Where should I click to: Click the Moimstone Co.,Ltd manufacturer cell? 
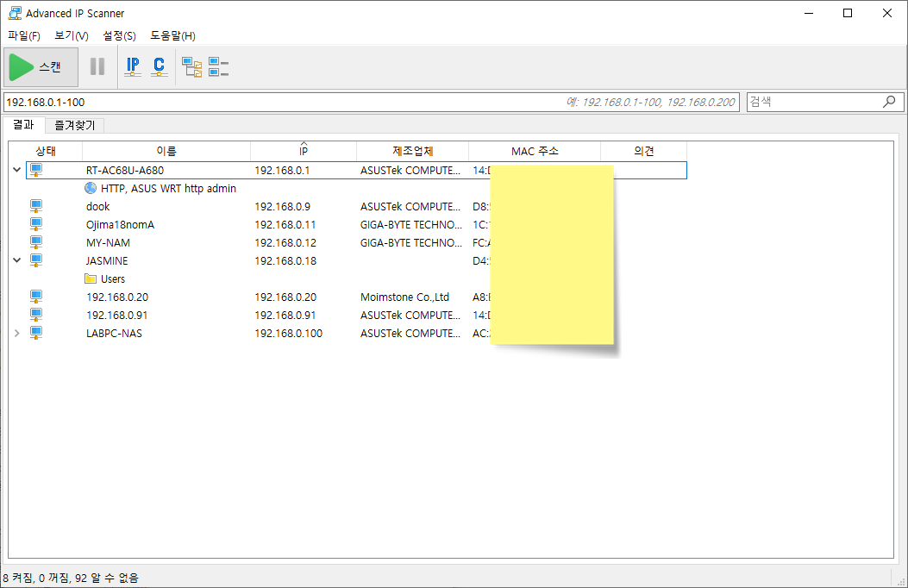[404, 297]
